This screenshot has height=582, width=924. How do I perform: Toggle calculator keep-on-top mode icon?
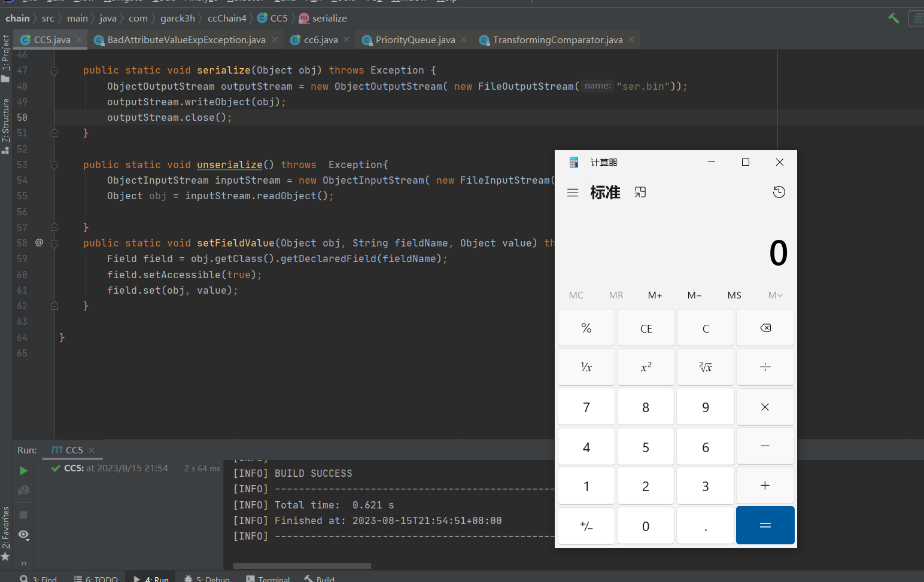(x=640, y=193)
